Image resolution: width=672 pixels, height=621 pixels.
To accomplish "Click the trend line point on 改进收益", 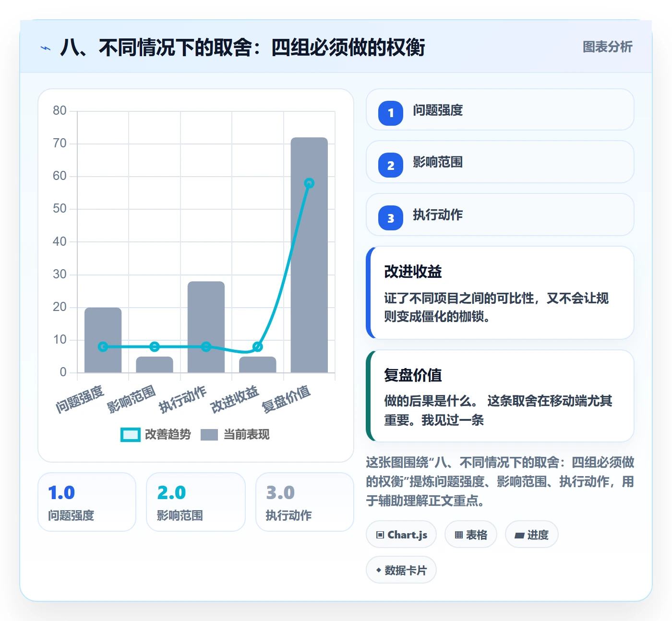I will pyautogui.click(x=258, y=346).
